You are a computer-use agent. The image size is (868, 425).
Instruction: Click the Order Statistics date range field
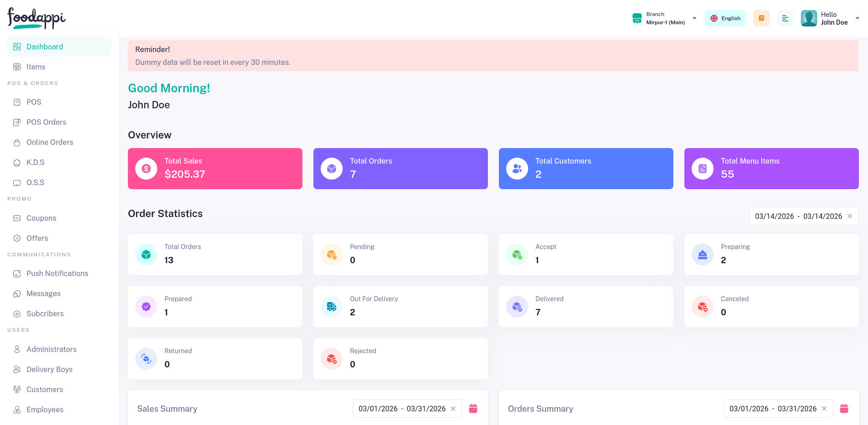(798, 216)
